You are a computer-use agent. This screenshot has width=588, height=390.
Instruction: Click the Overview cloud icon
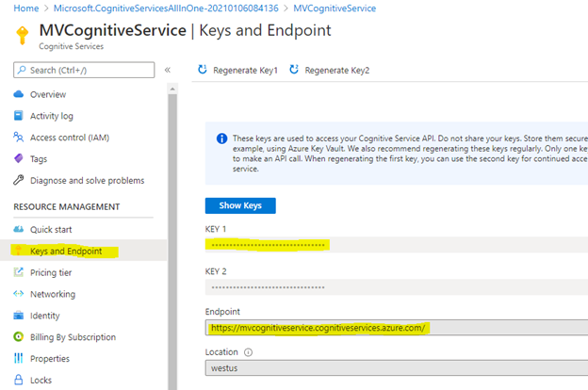point(19,94)
